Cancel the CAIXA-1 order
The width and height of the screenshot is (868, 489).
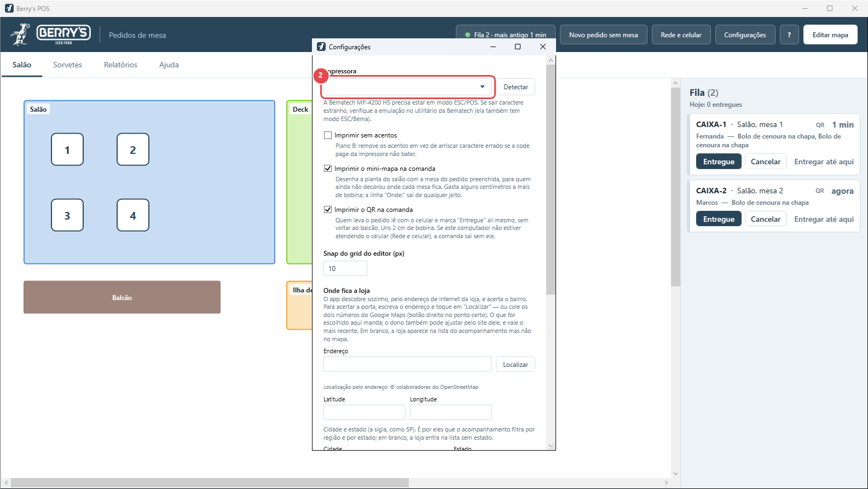pos(766,162)
